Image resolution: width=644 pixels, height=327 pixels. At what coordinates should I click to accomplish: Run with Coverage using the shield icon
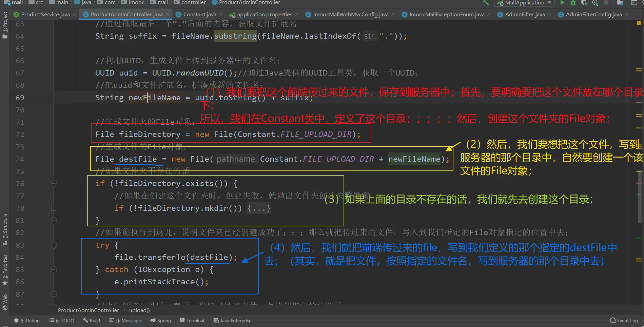pyautogui.click(x=584, y=3)
